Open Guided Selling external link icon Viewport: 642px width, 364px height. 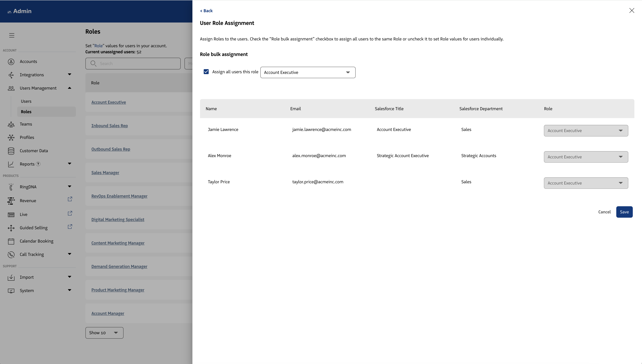tap(70, 227)
